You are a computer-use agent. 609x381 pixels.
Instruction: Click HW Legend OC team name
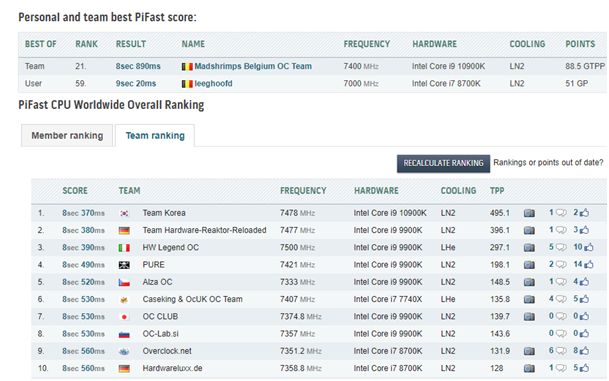point(171,247)
